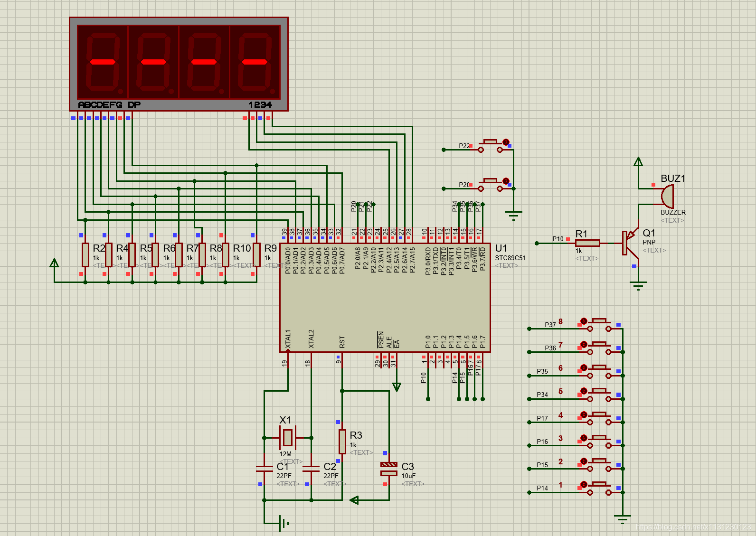Select resistor R6 symbol
The image size is (756, 536).
click(x=155, y=254)
